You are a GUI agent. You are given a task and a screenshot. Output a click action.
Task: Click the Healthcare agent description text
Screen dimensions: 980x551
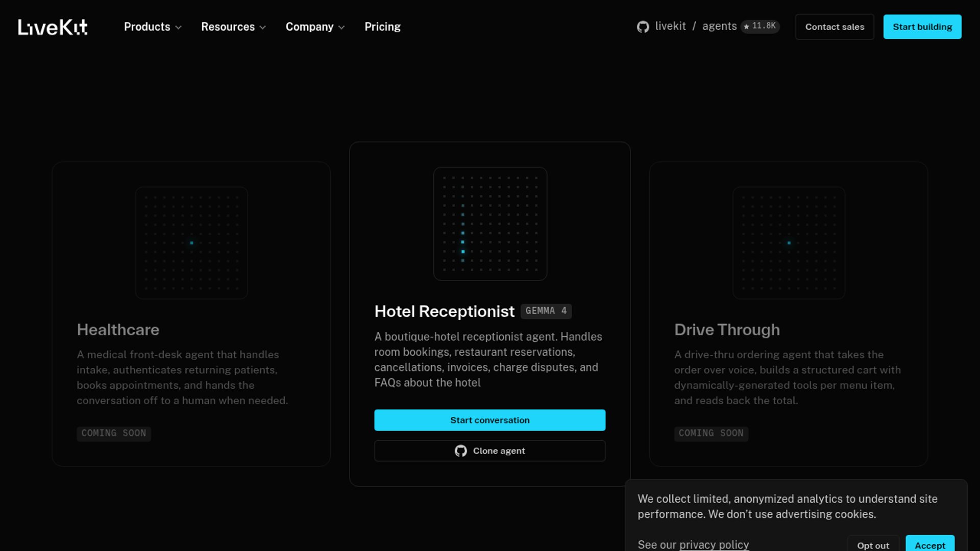[183, 378]
